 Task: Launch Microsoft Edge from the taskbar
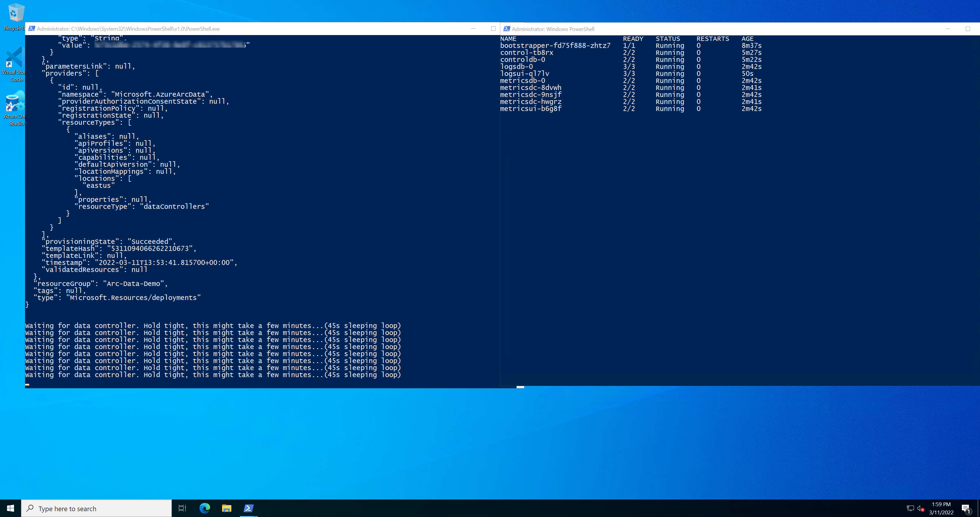(205, 508)
